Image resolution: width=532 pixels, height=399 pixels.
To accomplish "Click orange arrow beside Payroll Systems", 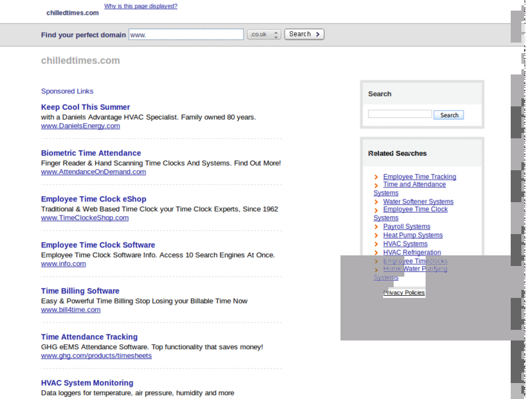I will (376, 227).
